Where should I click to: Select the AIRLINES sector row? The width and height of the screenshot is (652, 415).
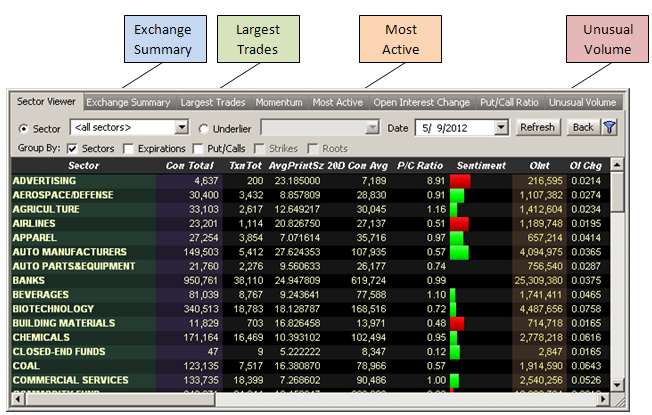pos(311,224)
